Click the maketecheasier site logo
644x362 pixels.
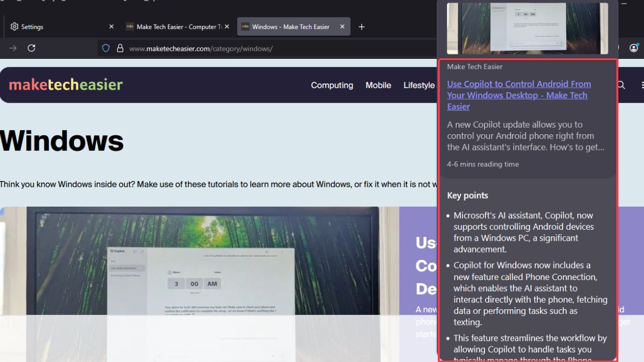tap(65, 84)
